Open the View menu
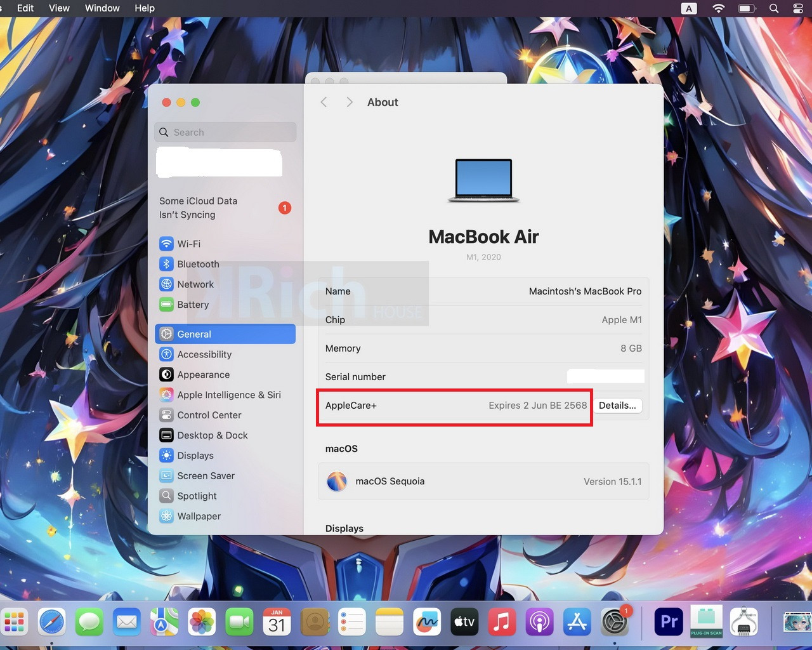This screenshot has width=812, height=650. (x=59, y=8)
